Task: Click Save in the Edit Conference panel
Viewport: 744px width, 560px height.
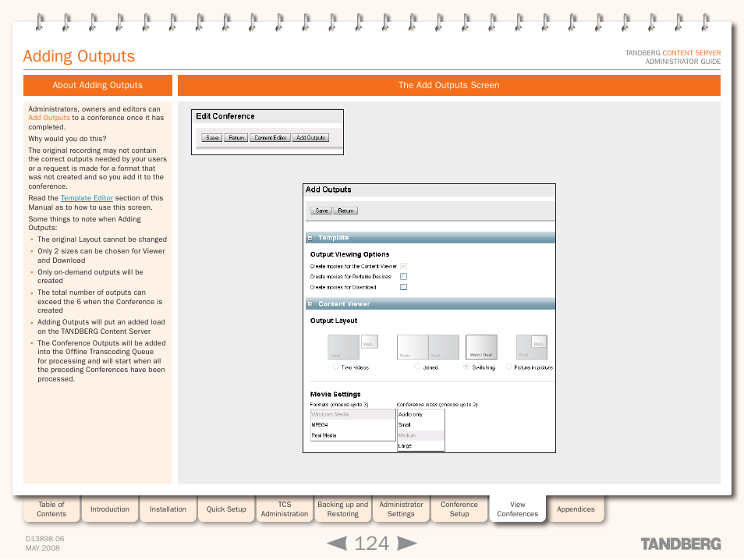Action: [211, 137]
